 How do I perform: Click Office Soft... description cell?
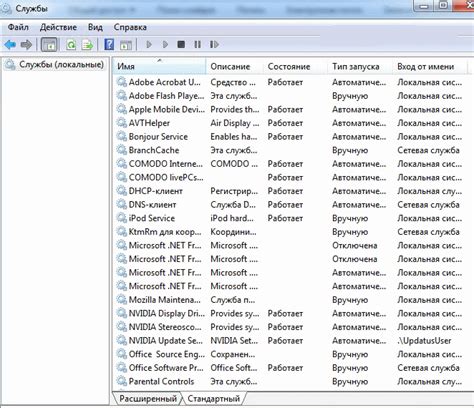pos(234,368)
